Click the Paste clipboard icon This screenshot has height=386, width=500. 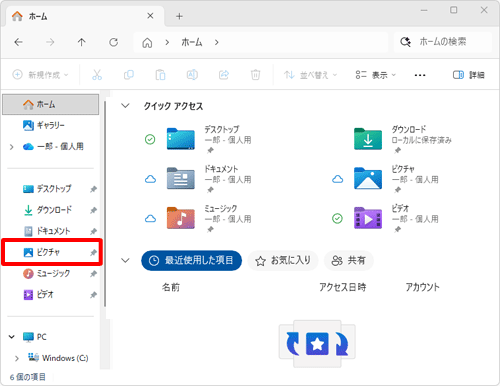click(160, 75)
